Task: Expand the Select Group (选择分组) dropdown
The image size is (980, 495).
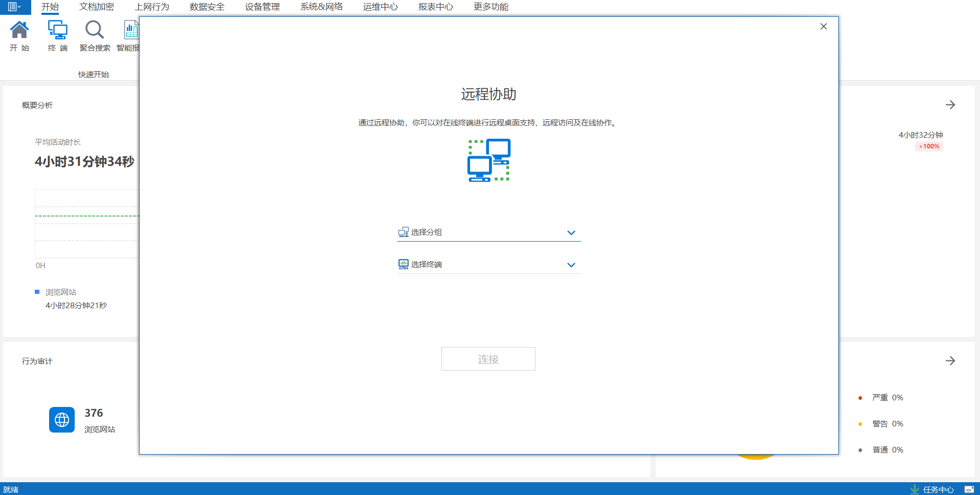Action: 571,233
